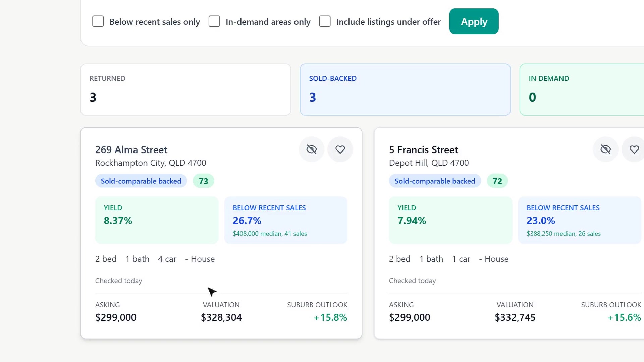This screenshot has height=362, width=644.
Task: Click the +15.8% suburb outlook value
Action: (x=330, y=317)
